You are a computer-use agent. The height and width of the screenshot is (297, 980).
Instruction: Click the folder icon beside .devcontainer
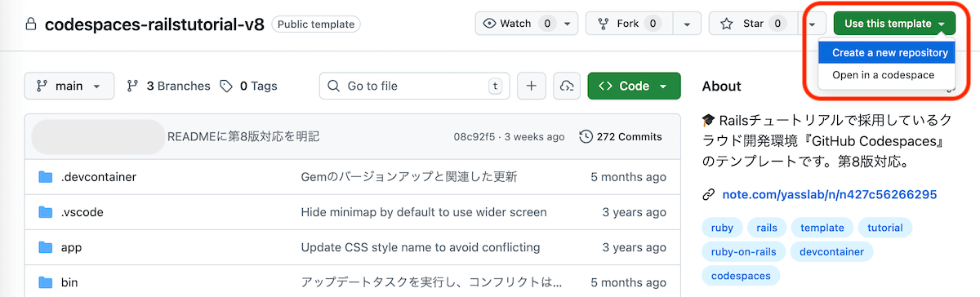click(x=45, y=176)
